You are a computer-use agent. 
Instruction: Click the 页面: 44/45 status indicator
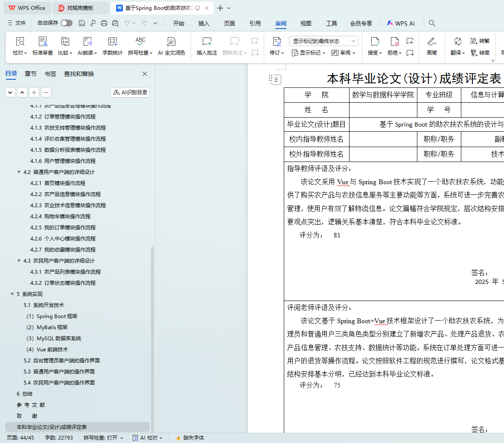(20, 438)
